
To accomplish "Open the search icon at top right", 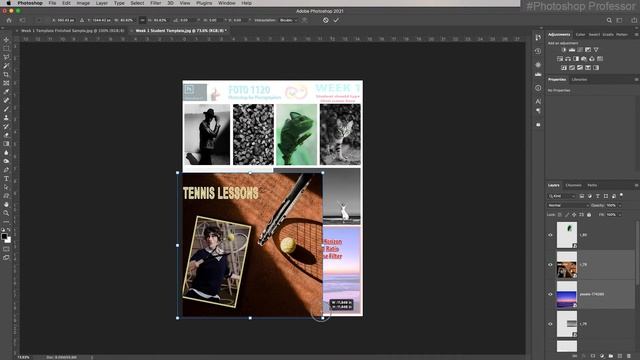I will click(x=609, y=20).
